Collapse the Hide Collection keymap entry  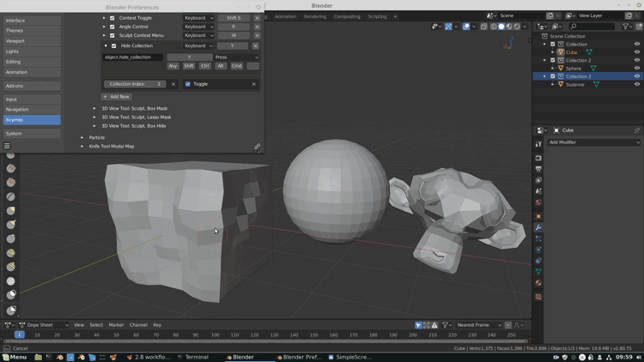[x=106, y=45]
